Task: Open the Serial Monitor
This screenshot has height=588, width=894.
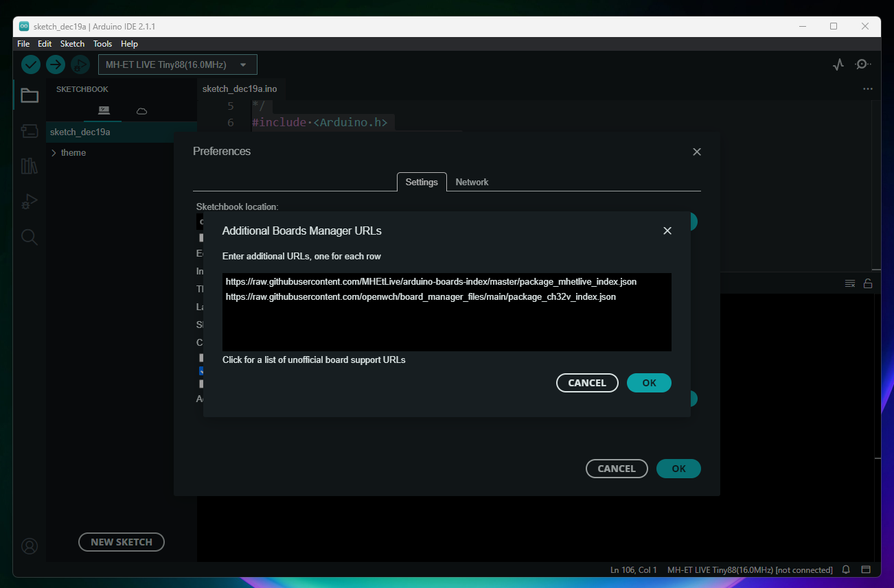Action: (862, 64)
